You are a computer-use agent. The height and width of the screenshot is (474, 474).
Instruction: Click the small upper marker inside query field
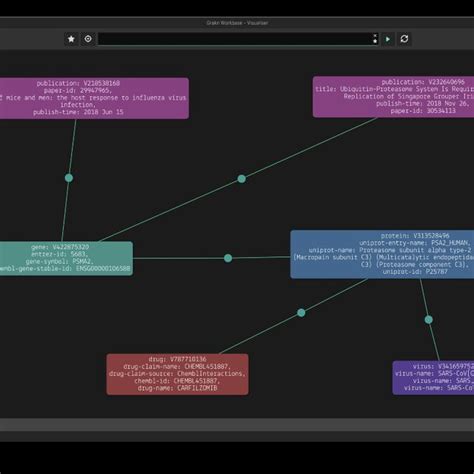point(375,35)
